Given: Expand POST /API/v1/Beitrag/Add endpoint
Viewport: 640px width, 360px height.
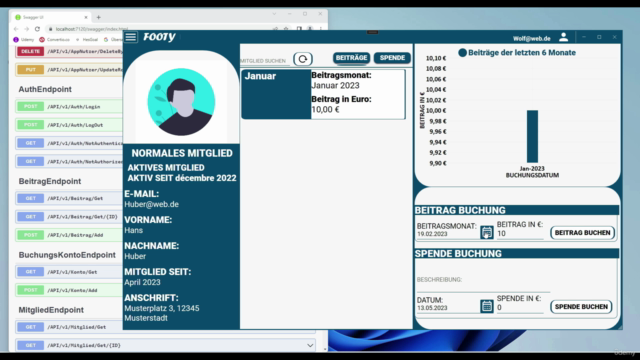Looking at the screenshot, I should click(69, 235).
